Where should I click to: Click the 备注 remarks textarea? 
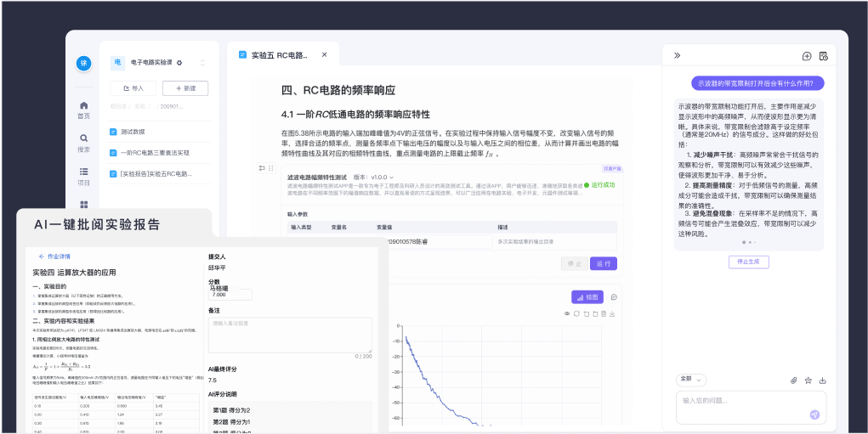(x=290, y=335)
